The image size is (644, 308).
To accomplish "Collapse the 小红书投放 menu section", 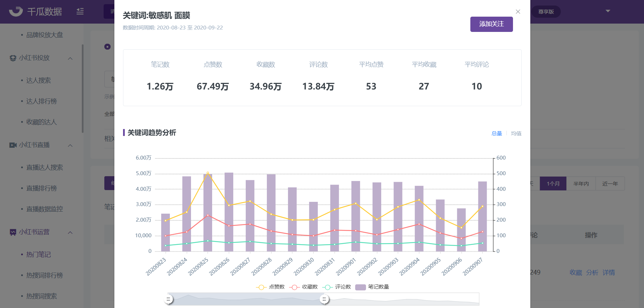I will click(70, 58).
